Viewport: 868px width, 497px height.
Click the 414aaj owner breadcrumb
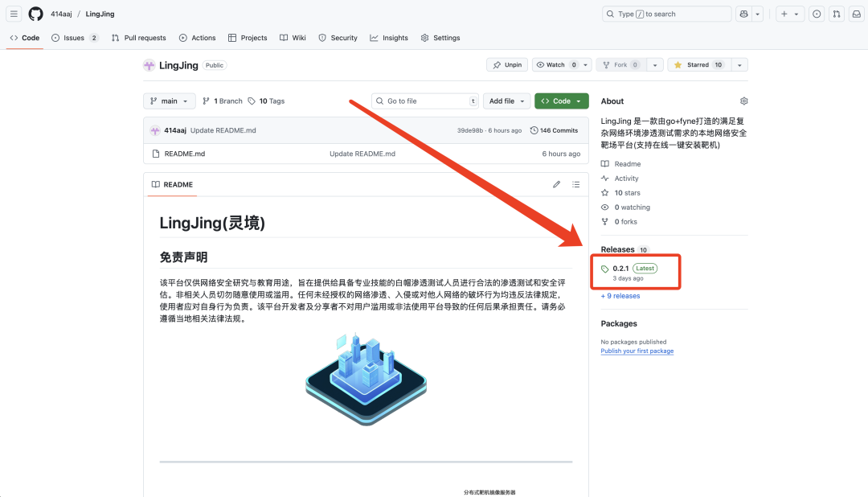tap(61, 14)
